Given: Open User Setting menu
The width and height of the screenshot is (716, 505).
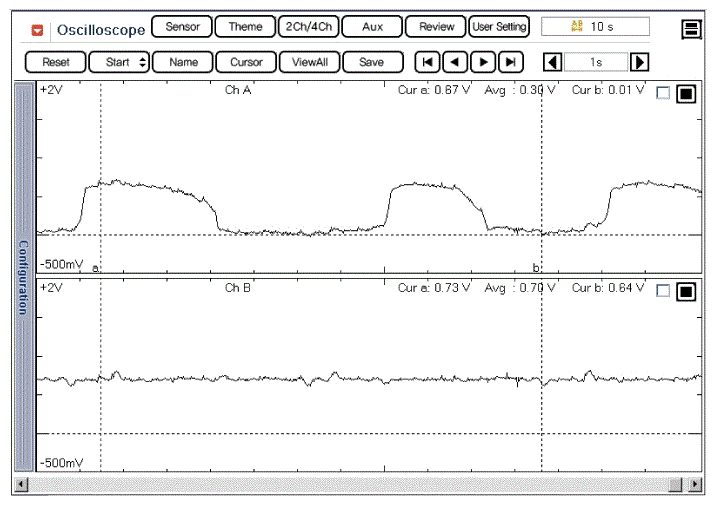Looking at the screenshot, I should point(499,27).
